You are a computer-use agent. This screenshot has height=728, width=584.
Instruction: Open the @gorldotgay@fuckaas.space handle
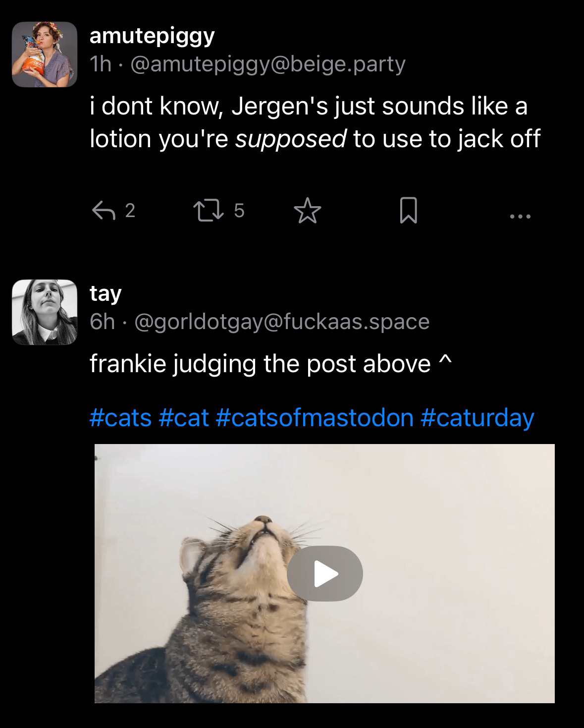(281, 322)
